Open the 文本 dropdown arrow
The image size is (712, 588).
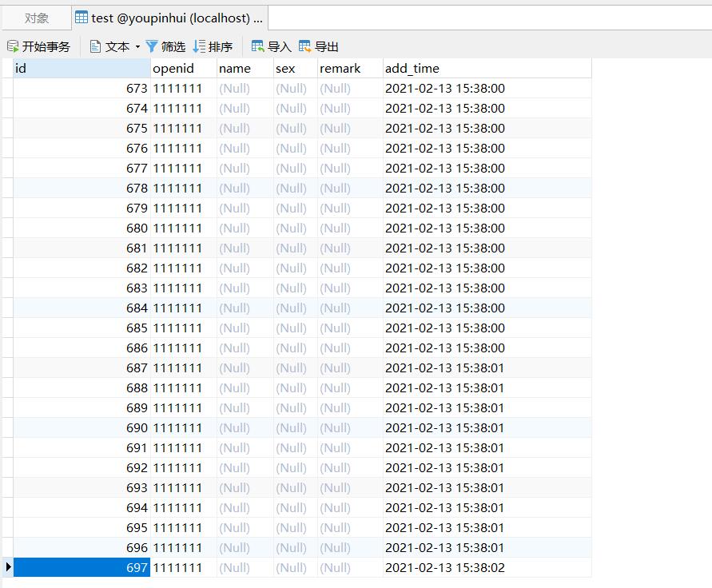point(137,47)
